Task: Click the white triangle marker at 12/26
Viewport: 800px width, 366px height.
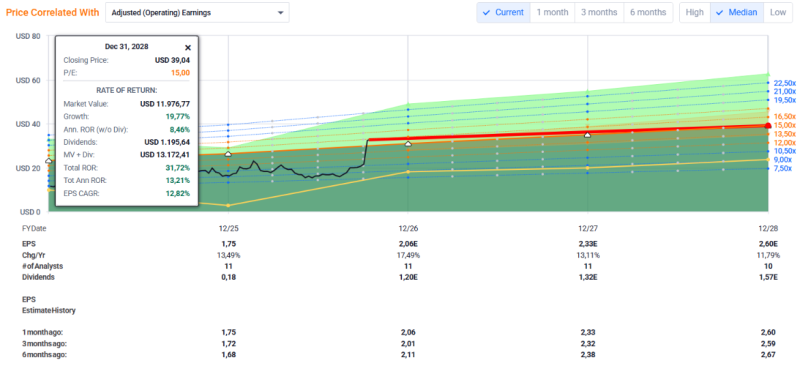Action: 408,144
